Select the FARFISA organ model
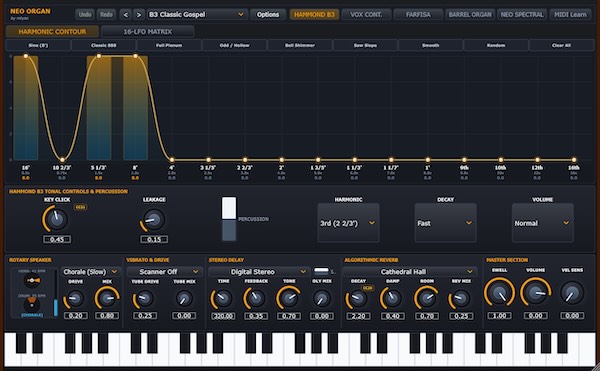 click(x=418, y=15)
